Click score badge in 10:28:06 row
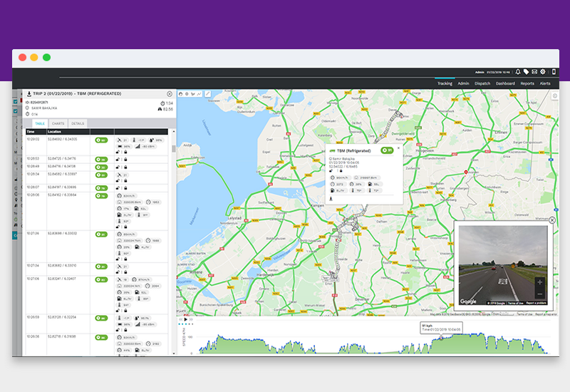Screen dimensions: 570x392 coord(101,196)
